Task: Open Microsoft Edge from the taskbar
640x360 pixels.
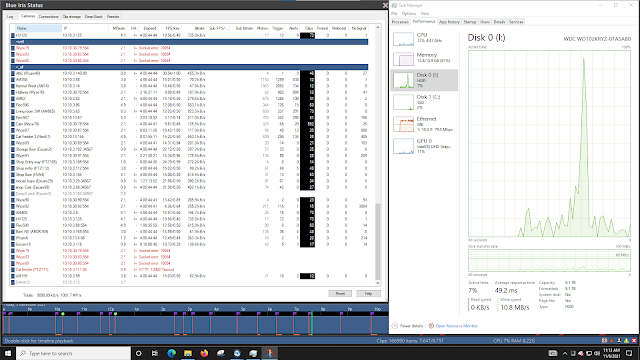Action: pos(171,353)
